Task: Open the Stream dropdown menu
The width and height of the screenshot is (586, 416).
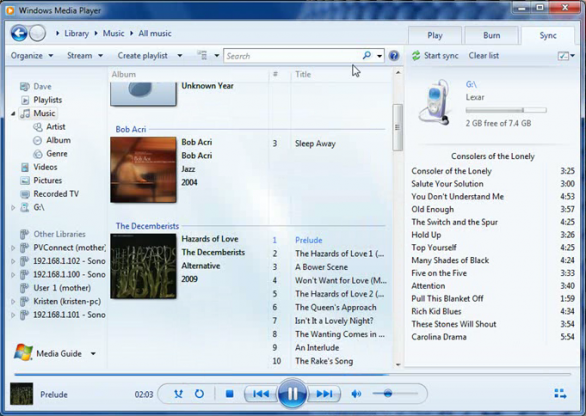Action: click(85, 56)
